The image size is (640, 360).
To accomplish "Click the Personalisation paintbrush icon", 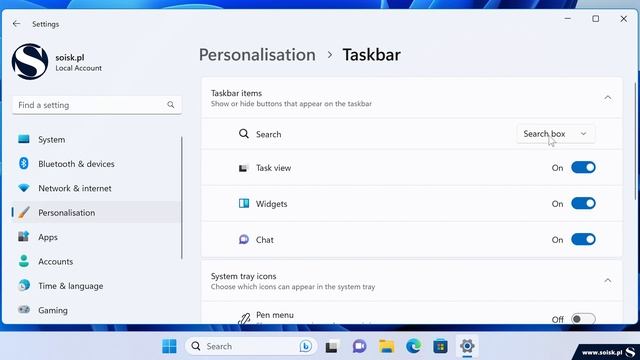I will point(24,212).
